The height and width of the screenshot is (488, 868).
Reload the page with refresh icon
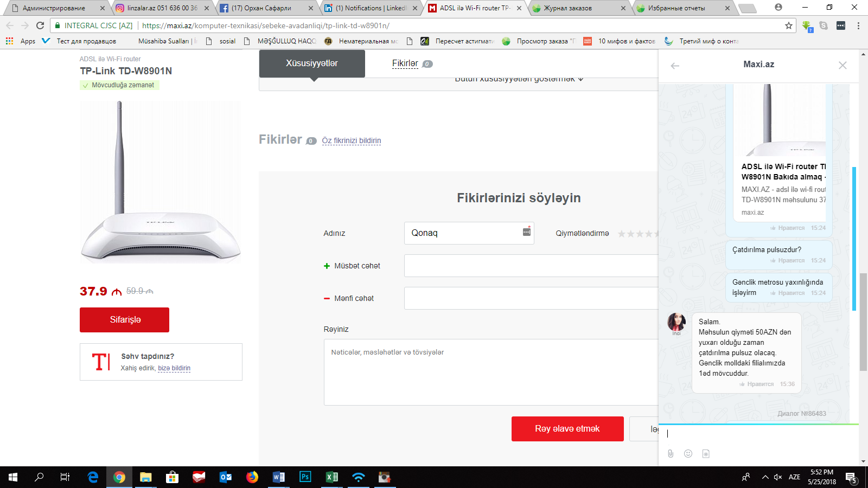40,25
